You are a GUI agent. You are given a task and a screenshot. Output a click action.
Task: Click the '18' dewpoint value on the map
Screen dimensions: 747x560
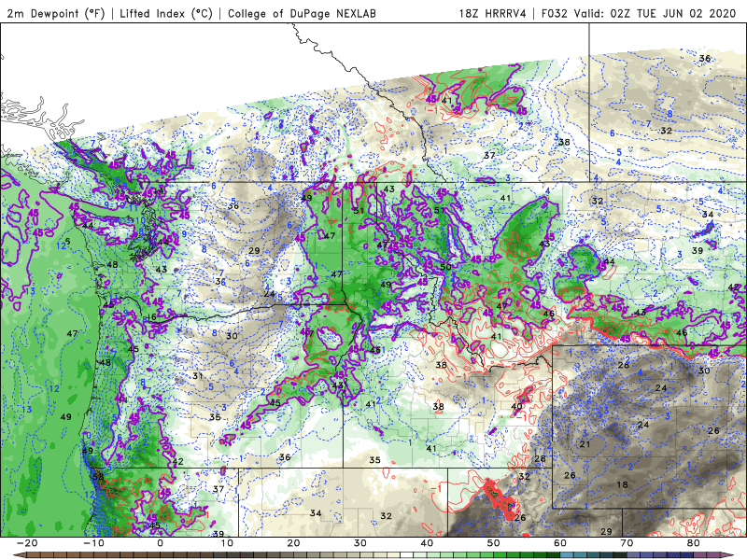(x=622, y=484)
